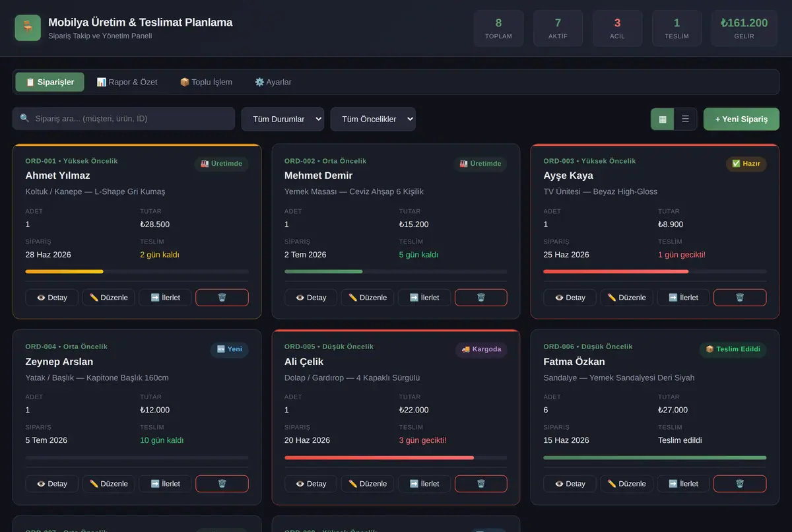Open the Tüm Durumlar status filter dropdown
The height and width of the screenshot is (532, 792).
click(282, 119)
